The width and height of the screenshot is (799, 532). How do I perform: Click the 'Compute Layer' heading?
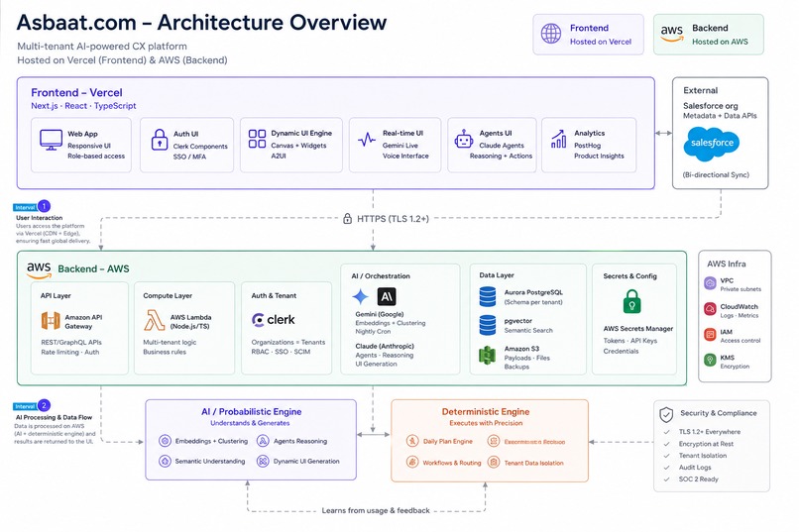point(168,295)
